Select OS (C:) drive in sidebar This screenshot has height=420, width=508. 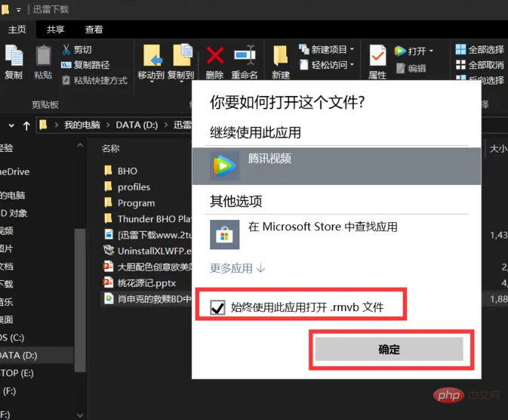12,338
